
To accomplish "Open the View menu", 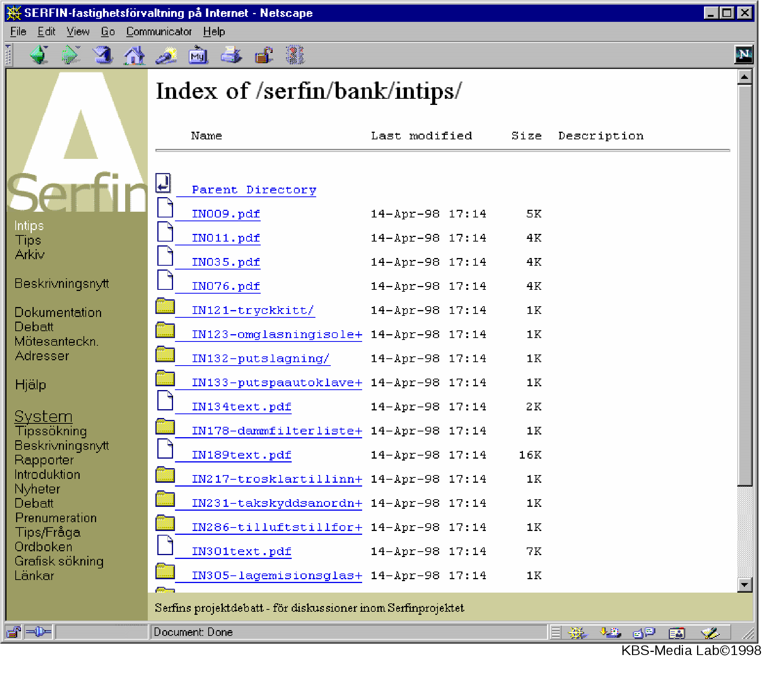I will [x=78, y=31].
